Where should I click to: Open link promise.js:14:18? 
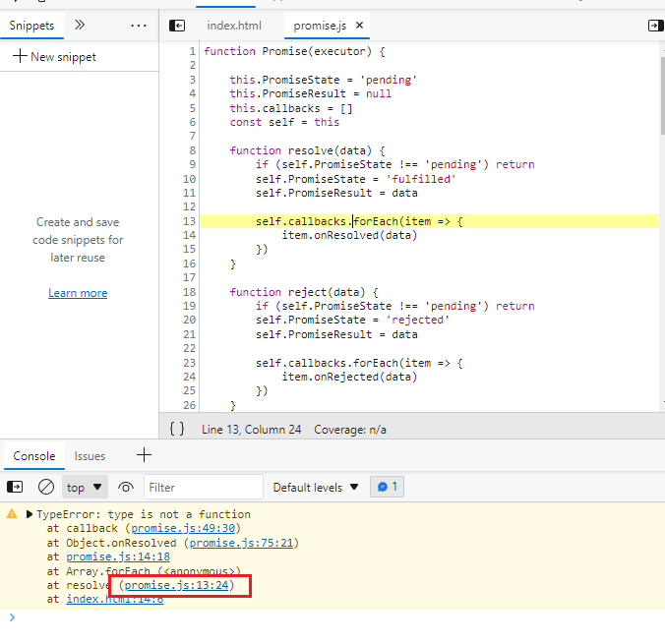[x=118, y=556]
